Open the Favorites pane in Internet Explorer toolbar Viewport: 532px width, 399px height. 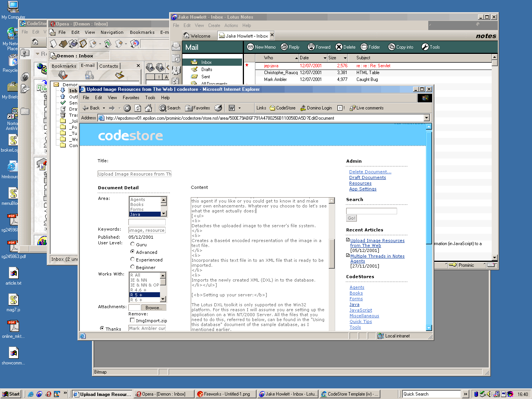pyautogui.click(x=198, y=108)
